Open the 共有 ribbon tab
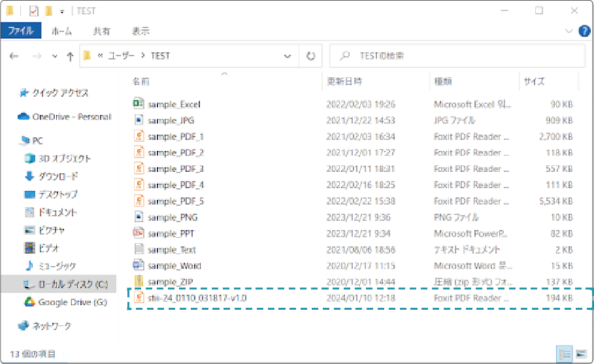 click(101, 31)
